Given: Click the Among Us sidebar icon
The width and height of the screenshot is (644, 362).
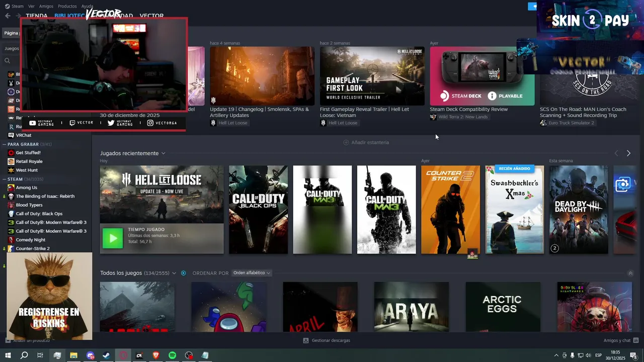Looking at the screenshot, I should click(11, 188).
